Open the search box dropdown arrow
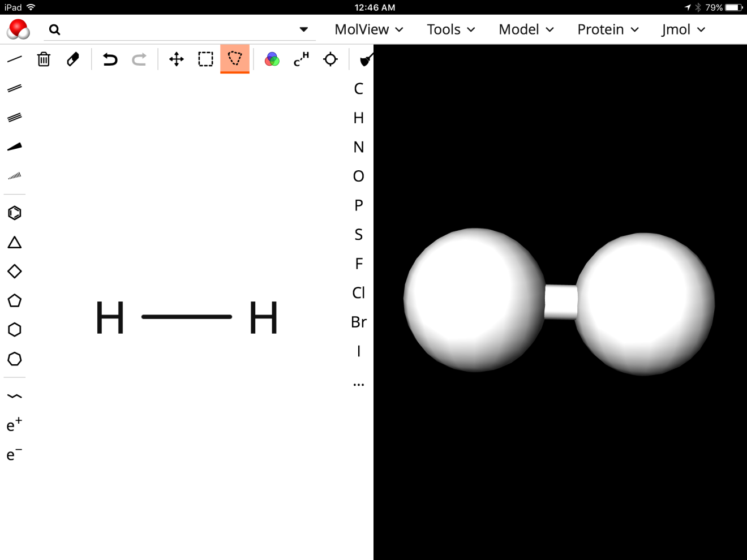 (304, 29)
